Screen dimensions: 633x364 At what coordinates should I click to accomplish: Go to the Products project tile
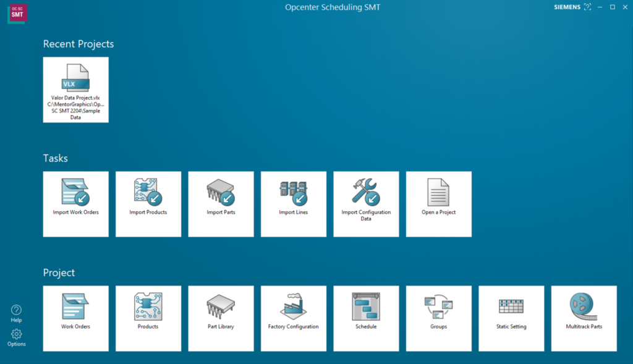[148, 318]
